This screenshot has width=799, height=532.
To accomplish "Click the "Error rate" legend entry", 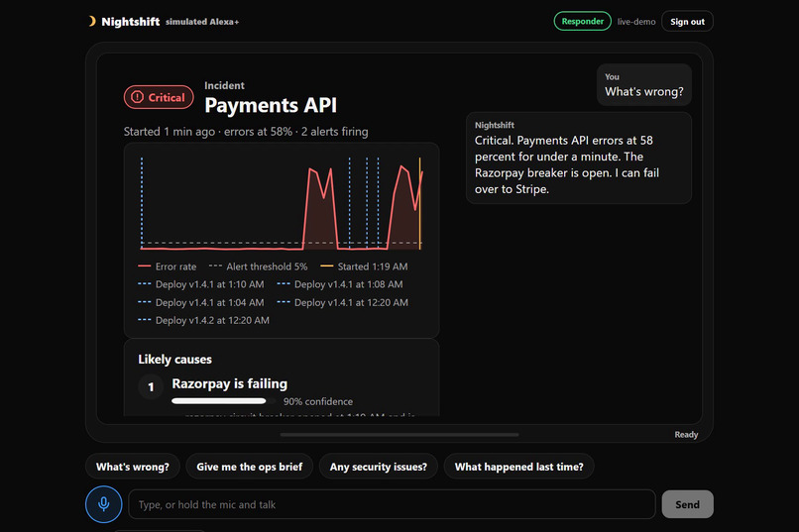I will coord(168,266).
